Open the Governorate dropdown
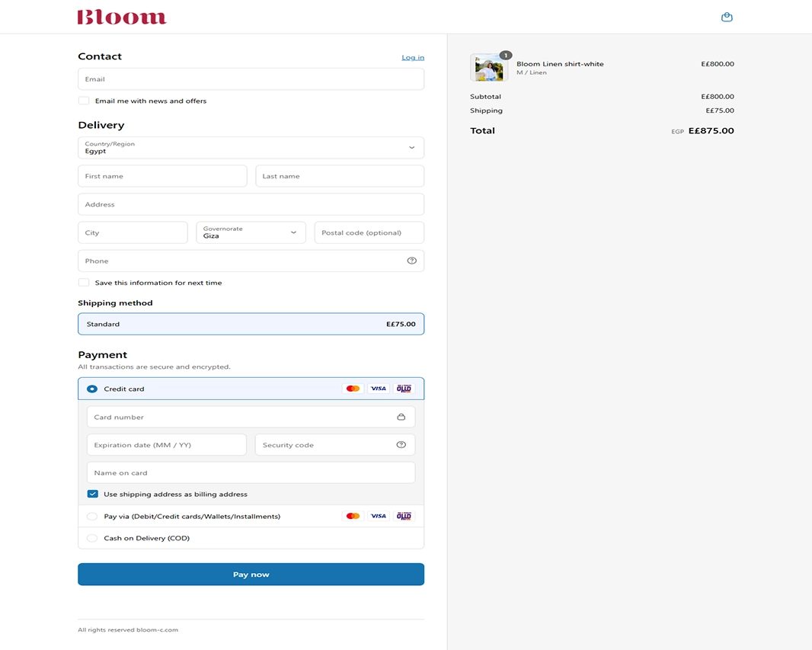 pos(251,232)
